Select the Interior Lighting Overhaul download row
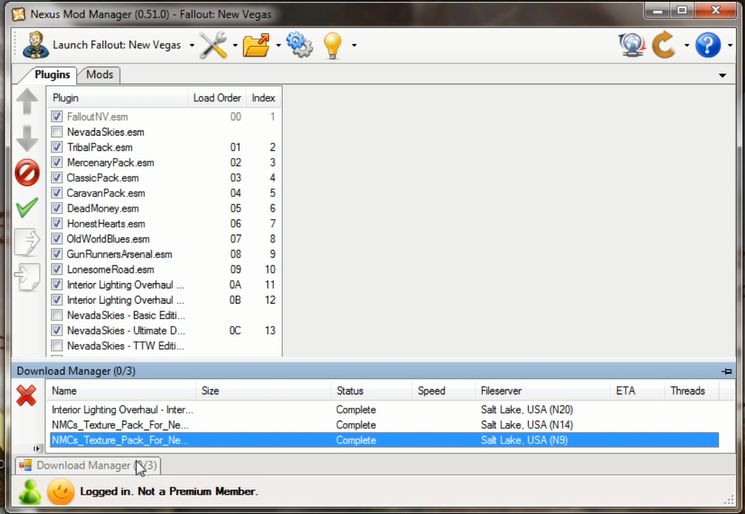Viewport: 745px width, 514px height. click(x=384, y=409)
